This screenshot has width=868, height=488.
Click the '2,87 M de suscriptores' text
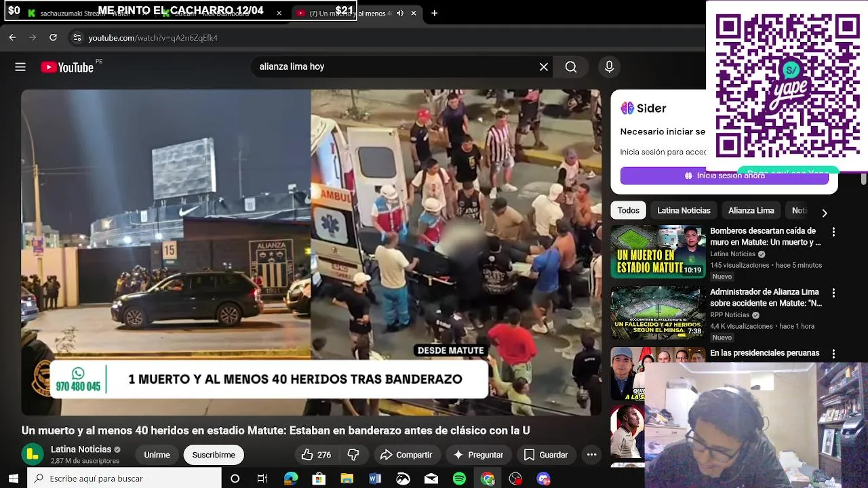point(85,461)
